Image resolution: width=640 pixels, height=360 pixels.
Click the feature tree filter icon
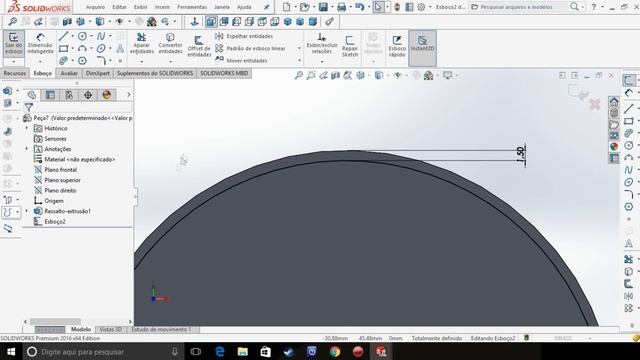[29, 107]
